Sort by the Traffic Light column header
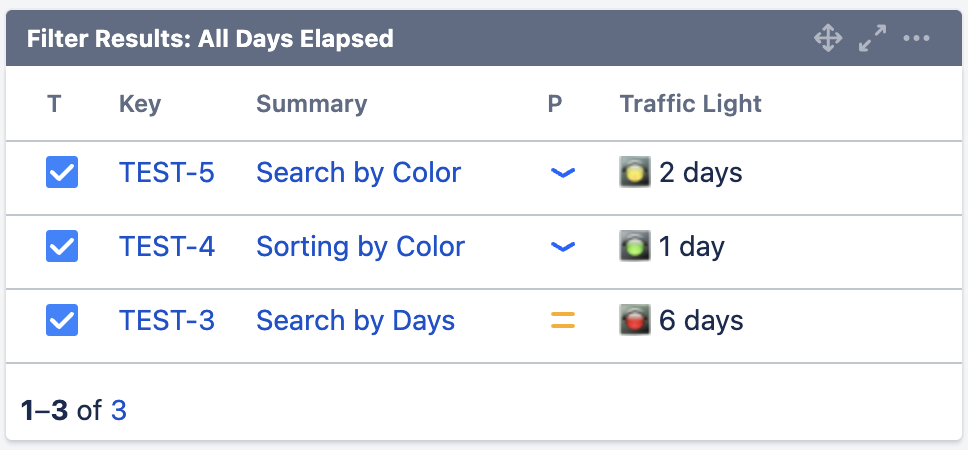Image resolution: width=968 pixels, height=450 pixels. [x=690, y=104]
